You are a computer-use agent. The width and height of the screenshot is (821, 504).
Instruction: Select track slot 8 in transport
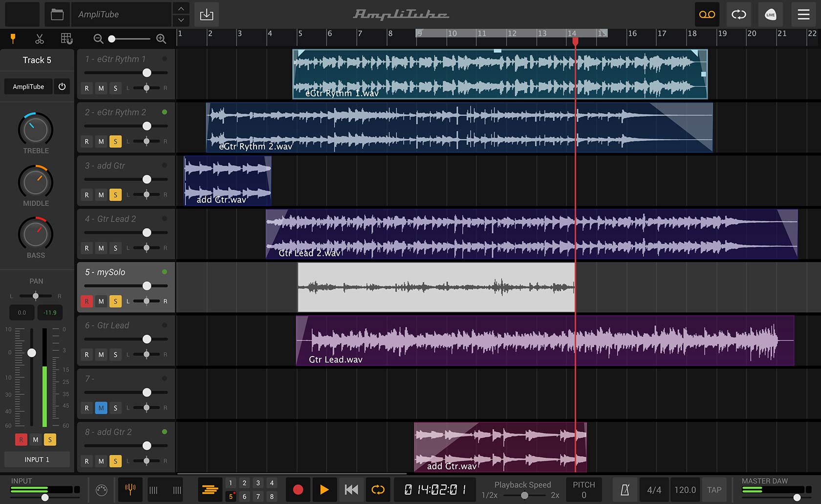click(272, 496)
